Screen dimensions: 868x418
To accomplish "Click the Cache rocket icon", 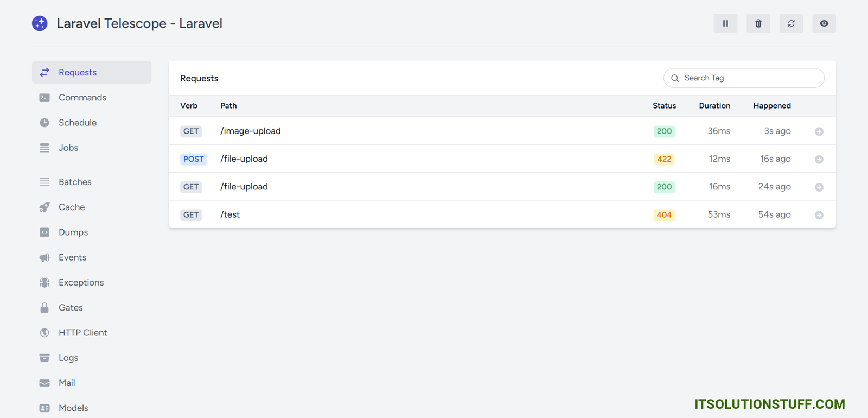I will [x=44, y=207].
